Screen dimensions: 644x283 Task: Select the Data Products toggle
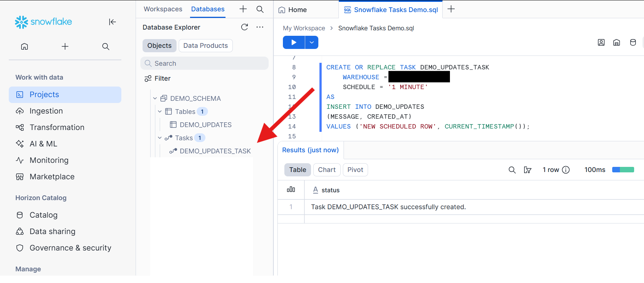point(205,46)
